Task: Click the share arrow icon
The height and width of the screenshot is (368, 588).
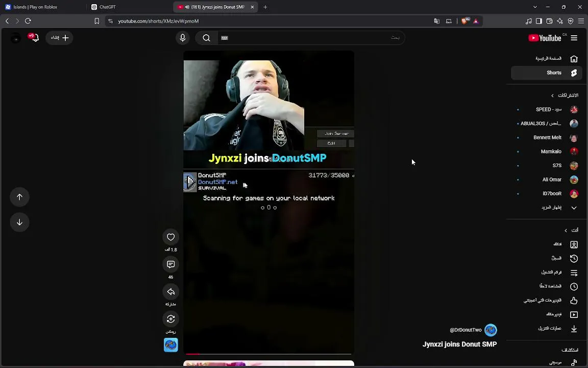Action: tap(170, 292)
